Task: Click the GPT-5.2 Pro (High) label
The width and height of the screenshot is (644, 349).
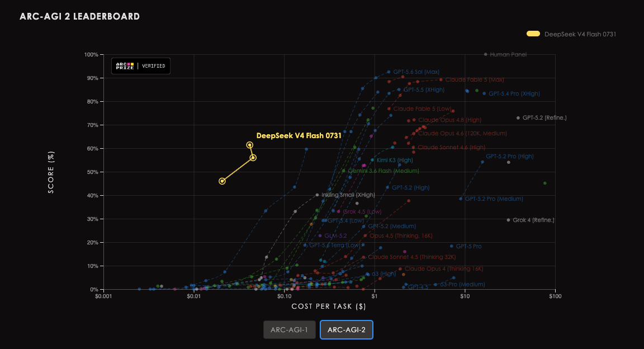Action: point(510,157)
